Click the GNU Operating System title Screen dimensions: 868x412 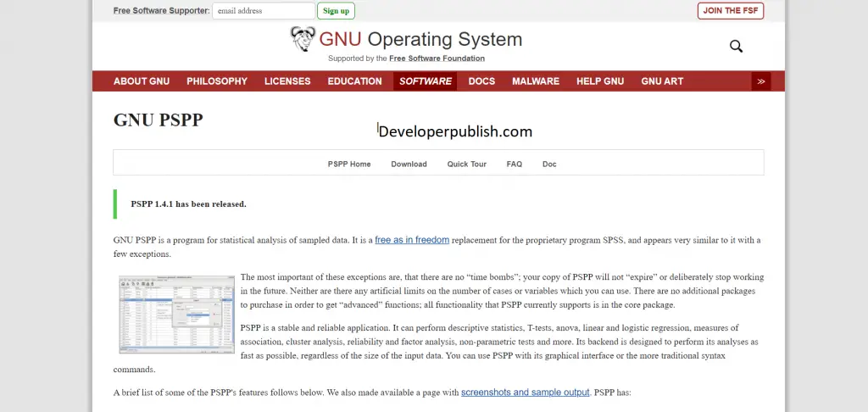420,39
